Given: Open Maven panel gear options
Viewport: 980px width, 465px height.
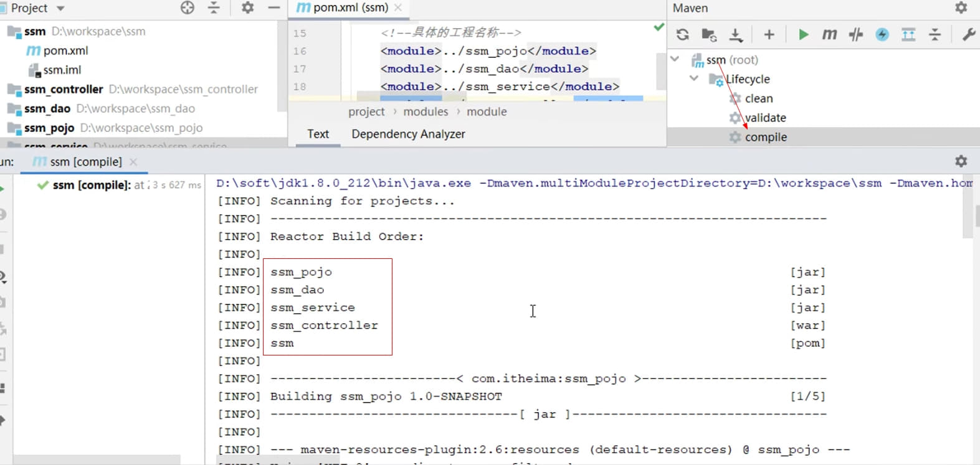Looking at the screenshot, I should (961, 7).
